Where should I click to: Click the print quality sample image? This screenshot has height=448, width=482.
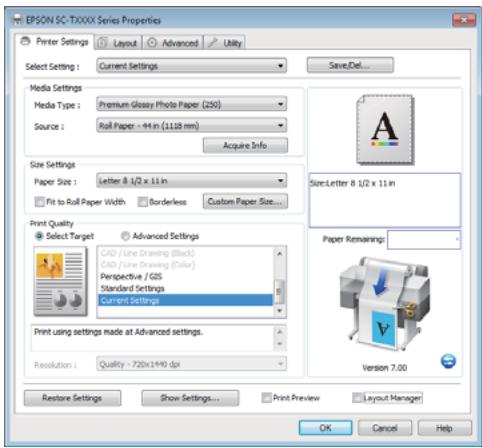point(60,282)
